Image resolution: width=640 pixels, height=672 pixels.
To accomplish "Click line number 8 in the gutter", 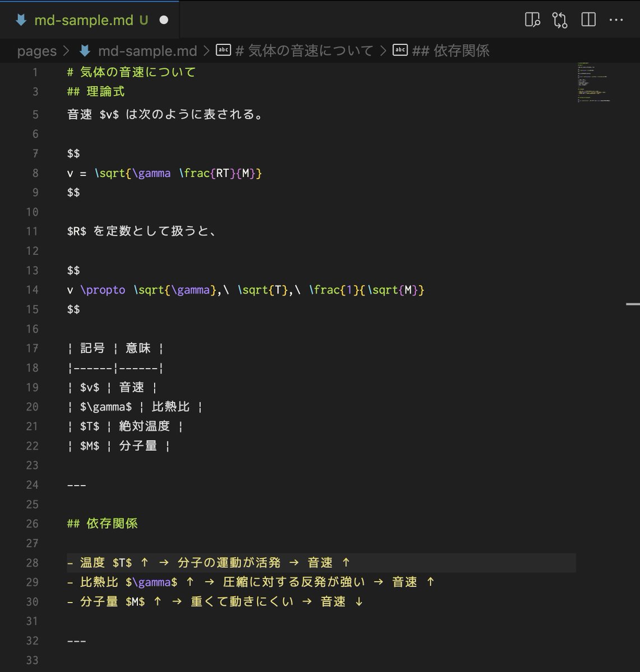I will tap(35, 173).
